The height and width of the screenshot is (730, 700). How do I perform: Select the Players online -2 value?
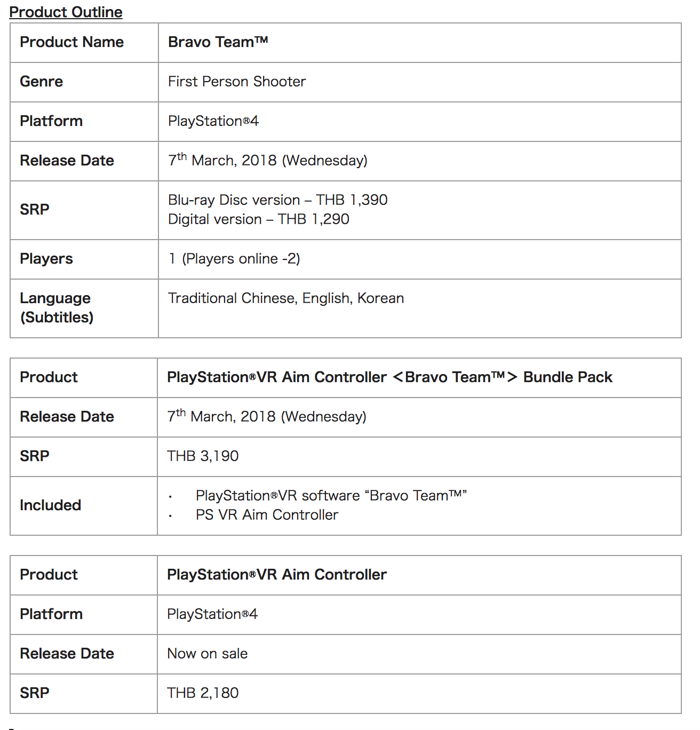tap(234, 259)
